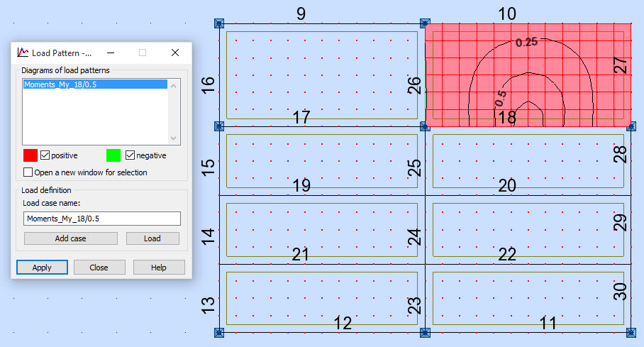Click the Load button

click(152, 238)
